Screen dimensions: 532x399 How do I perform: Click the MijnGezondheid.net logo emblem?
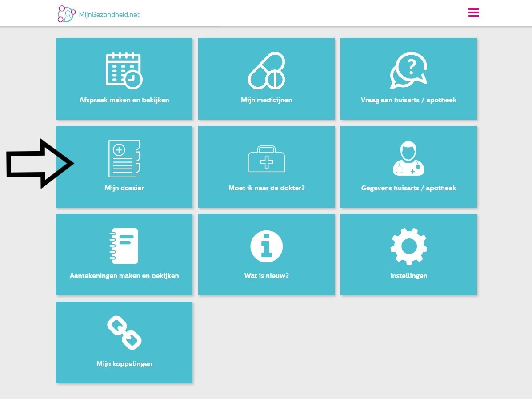point(67,14)
